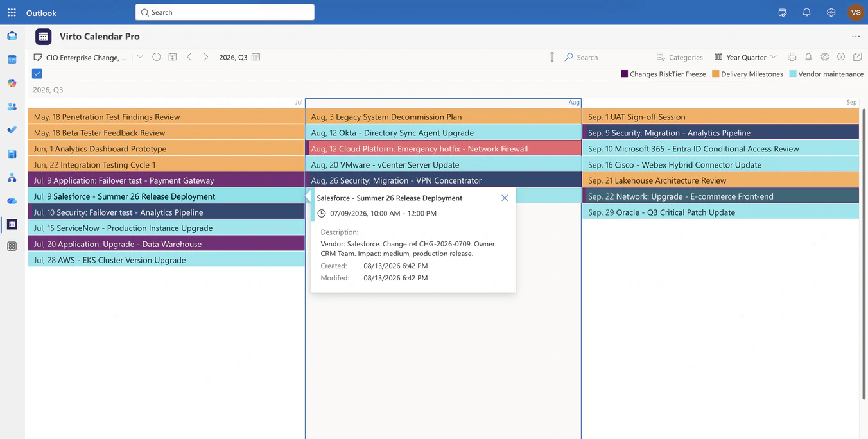Open People in the left sidebar
The image size is (868, 439).
point(12,107)
